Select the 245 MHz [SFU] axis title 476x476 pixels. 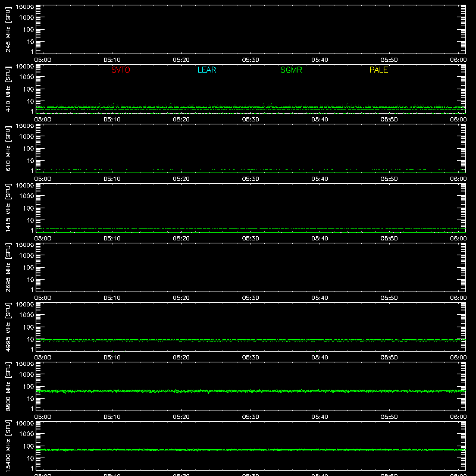(x=8, y=29)
